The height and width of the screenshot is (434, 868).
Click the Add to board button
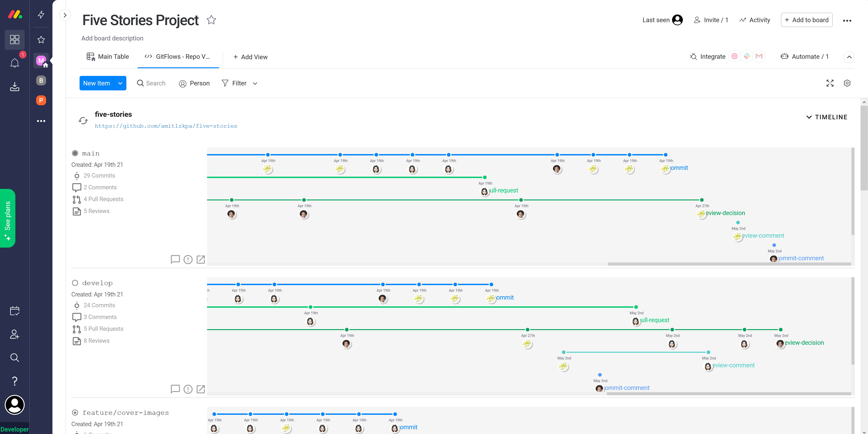point(806,20)
